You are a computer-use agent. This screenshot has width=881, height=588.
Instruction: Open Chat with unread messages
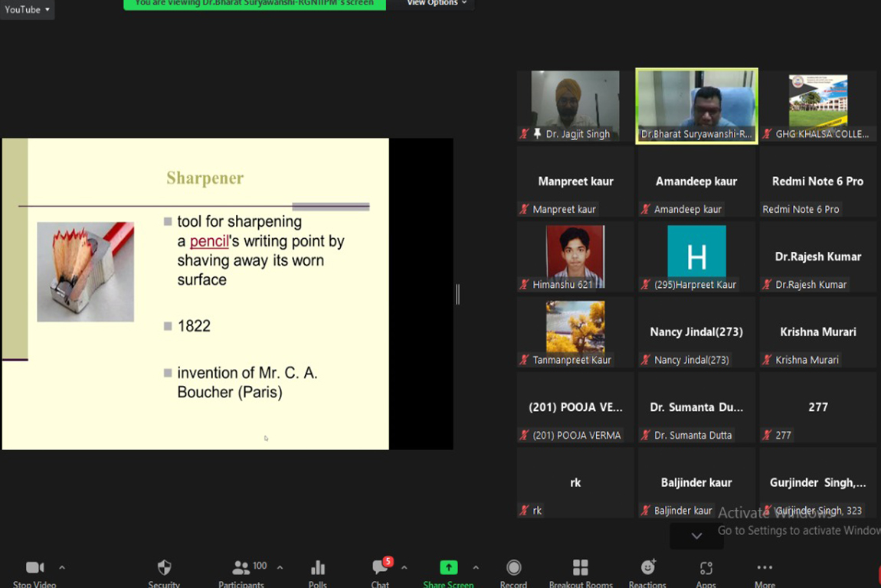[380, 567]
